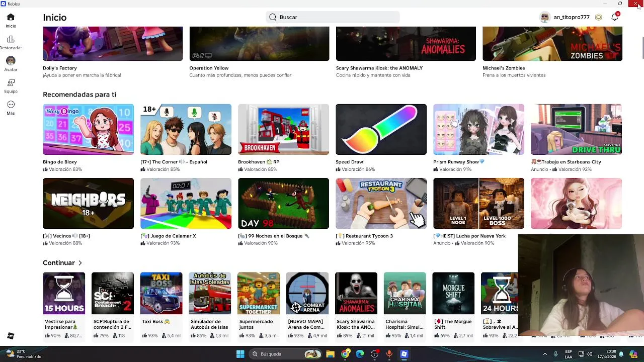Image resolution: width=644 pixels, height=362 pixels.
Task: Open the Recomendadas para ti heading
Action: [79, 95]
